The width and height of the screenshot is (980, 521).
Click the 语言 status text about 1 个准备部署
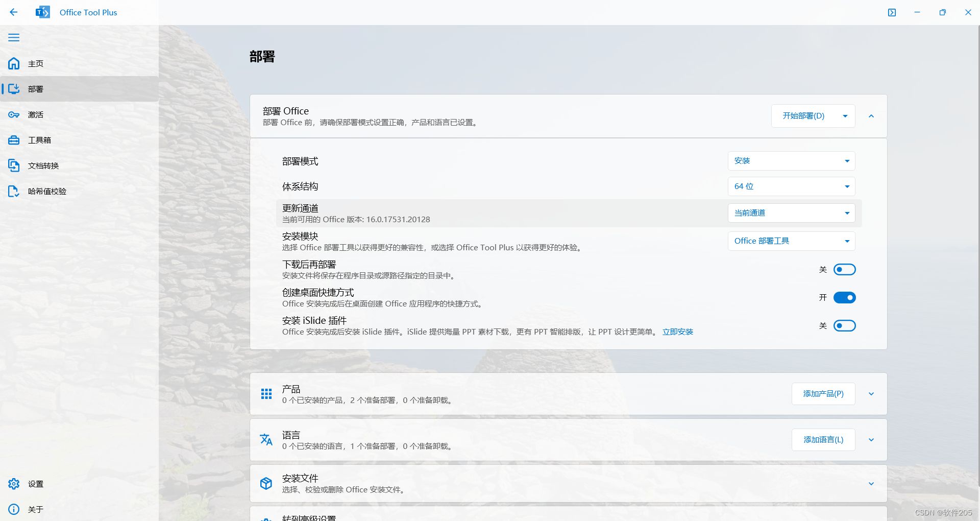pyautogui.click(x=368, y=446)
